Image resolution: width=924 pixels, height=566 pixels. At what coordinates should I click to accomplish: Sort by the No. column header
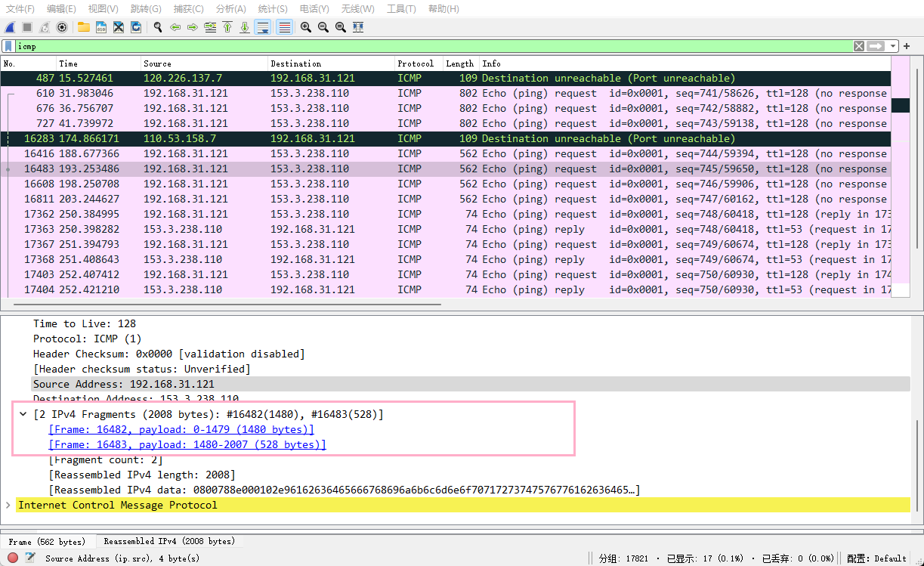click(x=28, y=63)
